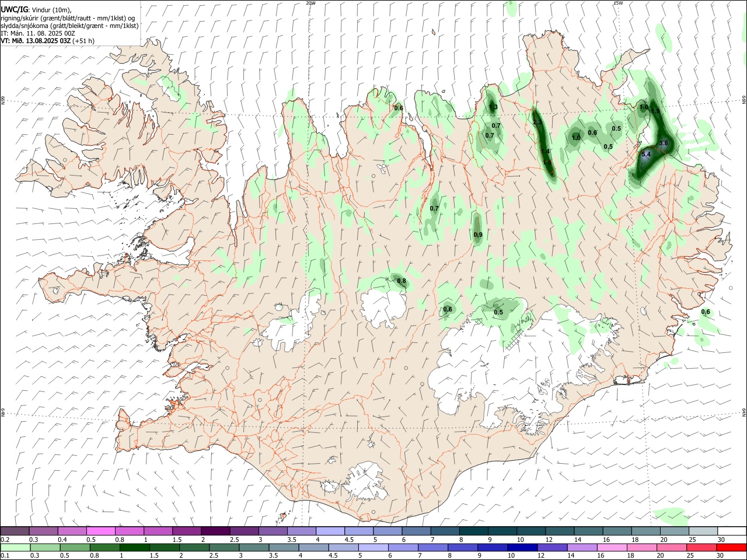The height and width of the screenshot is (560, 747).
Task: Click the (+51 h) forecast offset text
Action: [84, 41]
